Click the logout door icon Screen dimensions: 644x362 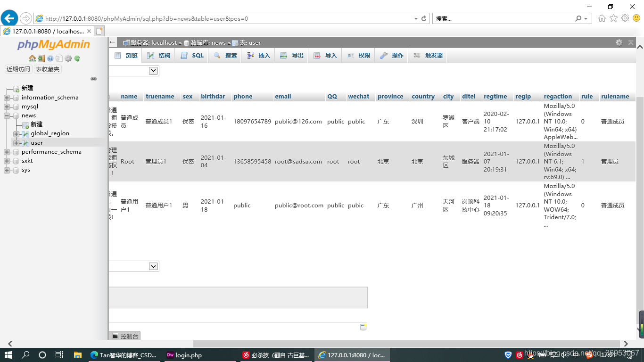coord(41,58)
